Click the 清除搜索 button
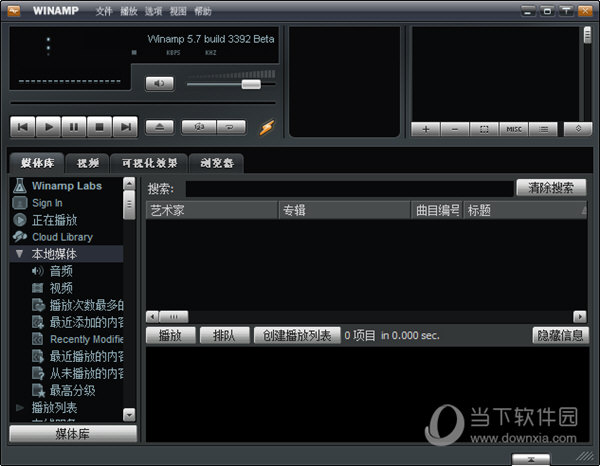This screenshot has height=466, width=600. (x=551, y=188)
